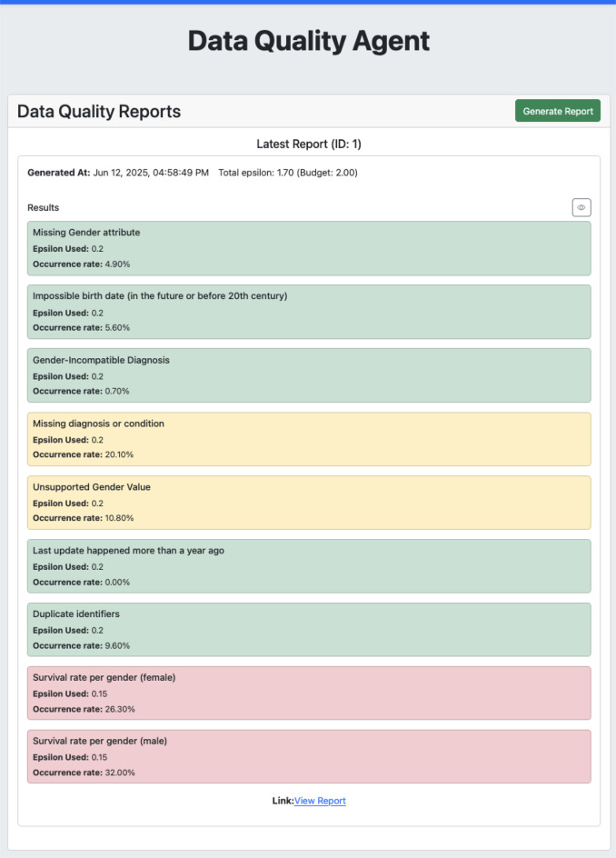The height and width of the screenshot is (858, 616).
Task: Click the Survival rate per gender (male) card
Action: (x=309, y=756)
